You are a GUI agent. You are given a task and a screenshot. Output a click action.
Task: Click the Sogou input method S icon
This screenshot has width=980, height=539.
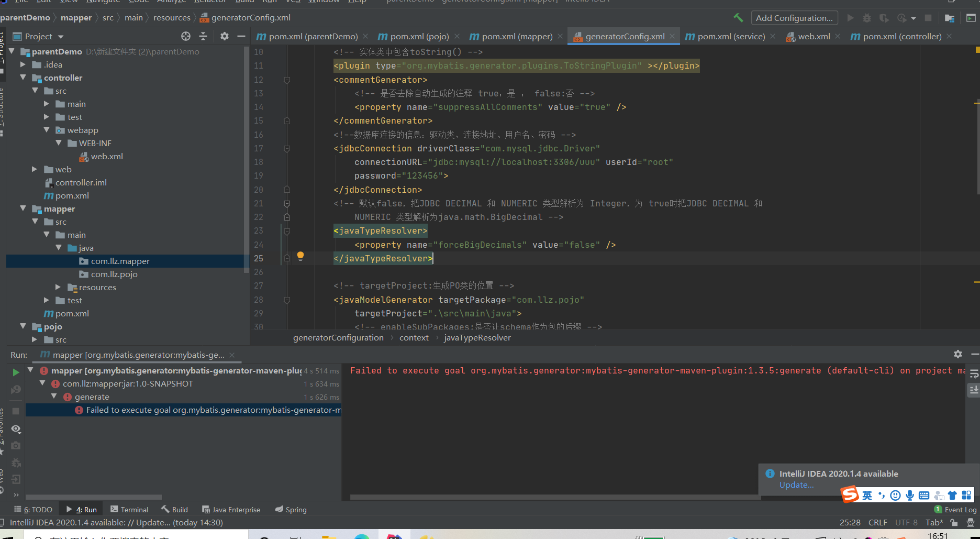pyautogui.click(x=850, y=494)
